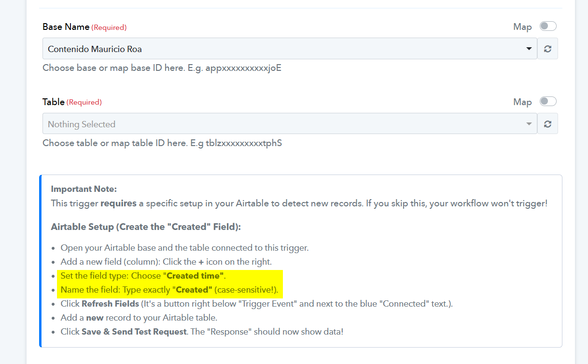Click the bold Save & Send Test Request text
This screenshot has height=364, width=588.
pos(134,332)
